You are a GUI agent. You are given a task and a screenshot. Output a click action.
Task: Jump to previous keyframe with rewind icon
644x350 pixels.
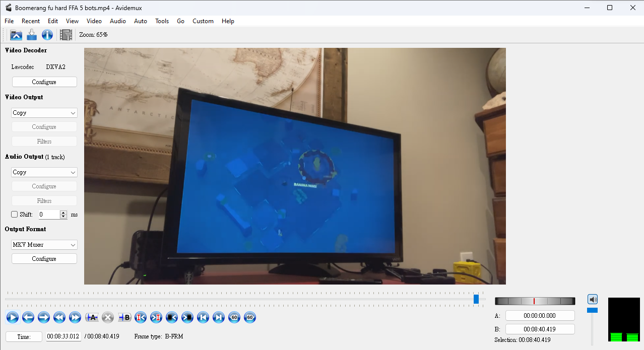(59, 317)
